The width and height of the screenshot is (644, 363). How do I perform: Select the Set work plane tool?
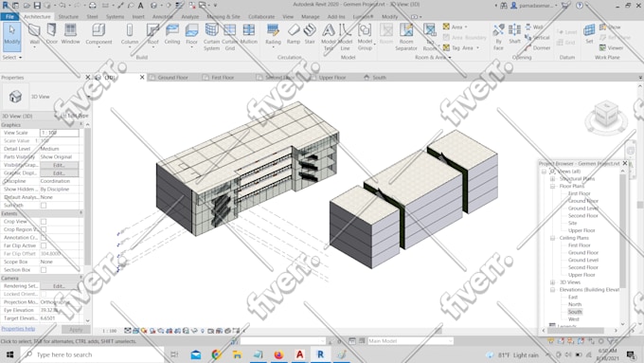click(x=589, y=34)
